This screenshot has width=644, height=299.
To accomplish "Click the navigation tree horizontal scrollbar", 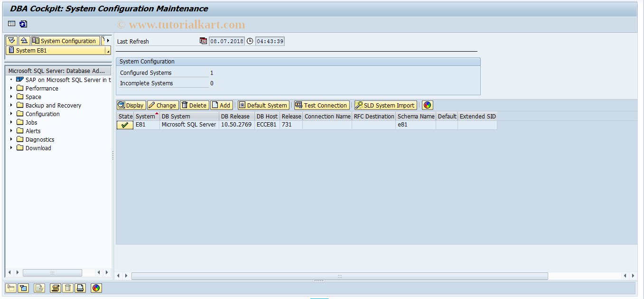I will [x=52, y=272].
